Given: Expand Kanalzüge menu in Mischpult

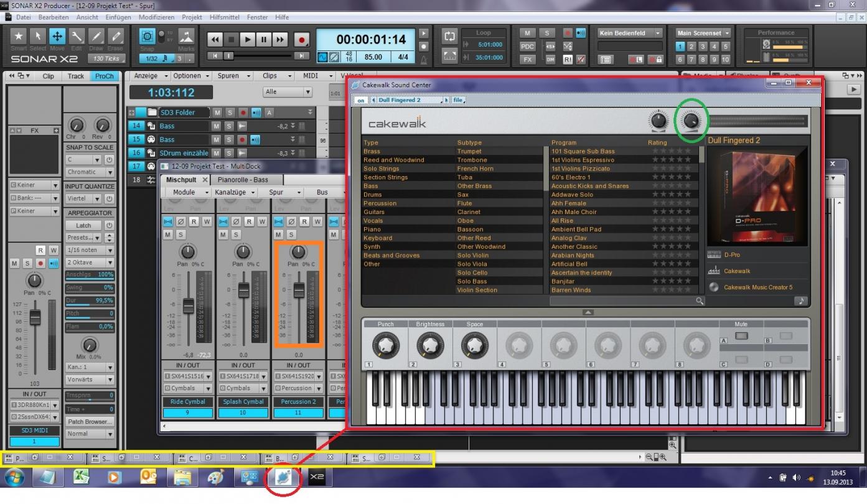Looking at the screenshot, I should coord(233,192).
